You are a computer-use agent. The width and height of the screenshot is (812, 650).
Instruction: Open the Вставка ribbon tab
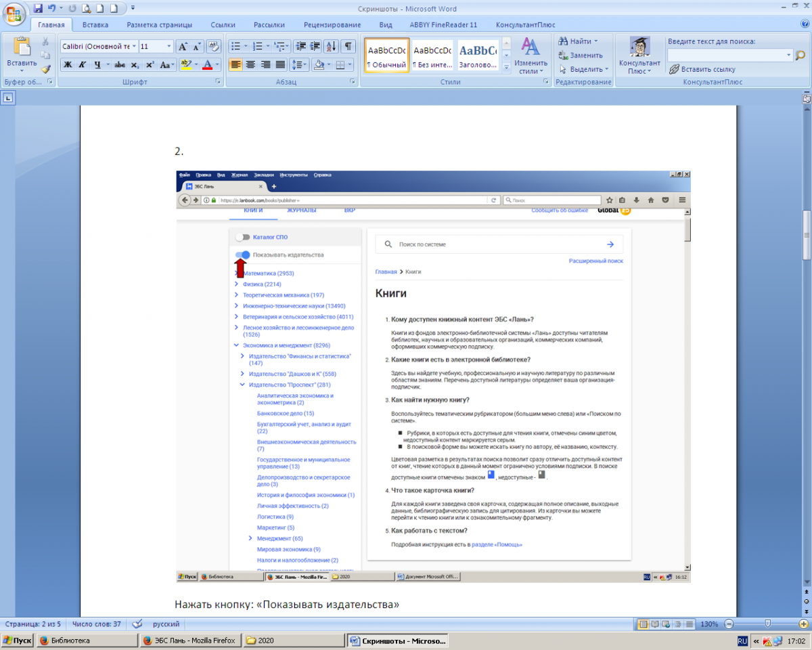pyautogui.click(x=95, y=25)
